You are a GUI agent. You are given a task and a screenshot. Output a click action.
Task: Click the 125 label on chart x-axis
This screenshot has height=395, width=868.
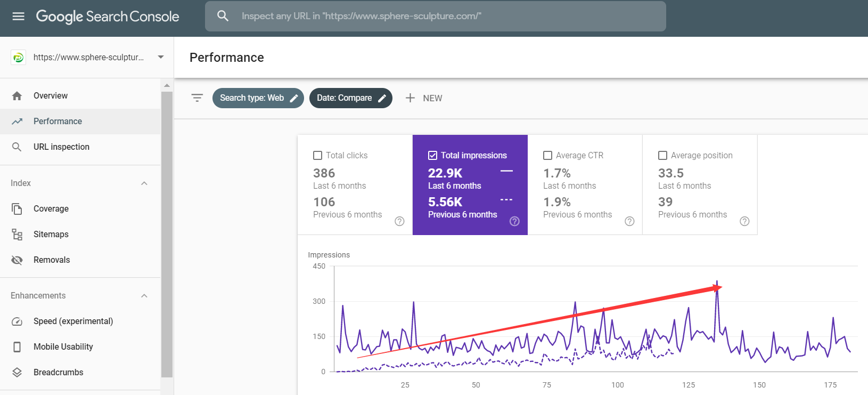[x=689, y=385]
